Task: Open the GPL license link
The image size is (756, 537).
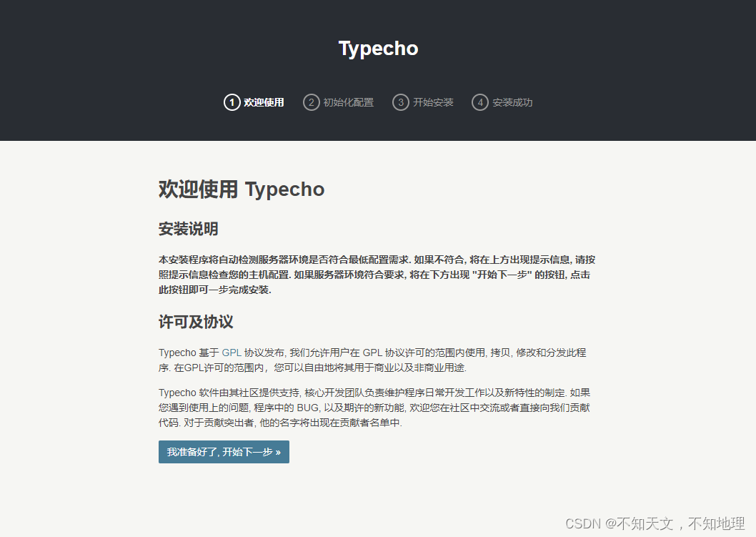Action: point(232,353)
